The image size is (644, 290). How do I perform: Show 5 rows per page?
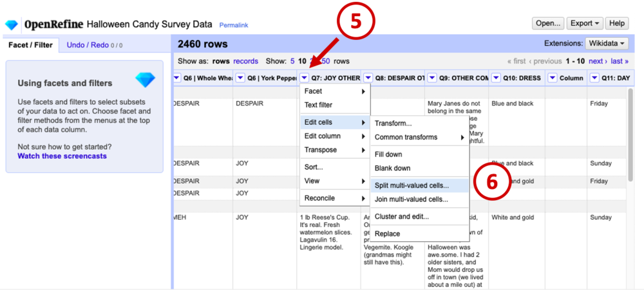[x=292, y=61]
